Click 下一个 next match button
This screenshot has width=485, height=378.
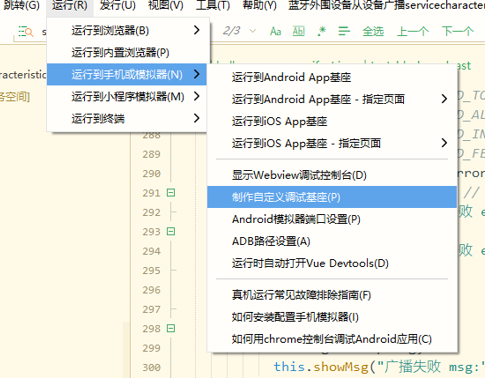(457, 31)
